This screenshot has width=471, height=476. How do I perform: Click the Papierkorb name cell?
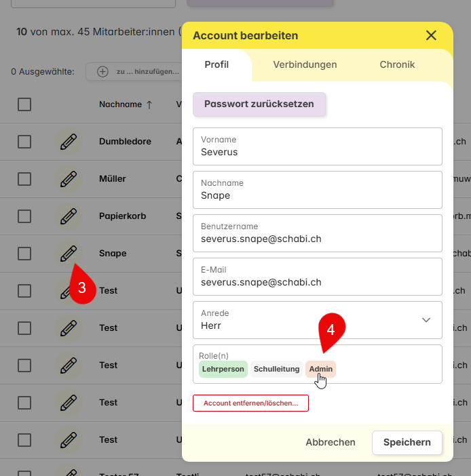(122, 216)
